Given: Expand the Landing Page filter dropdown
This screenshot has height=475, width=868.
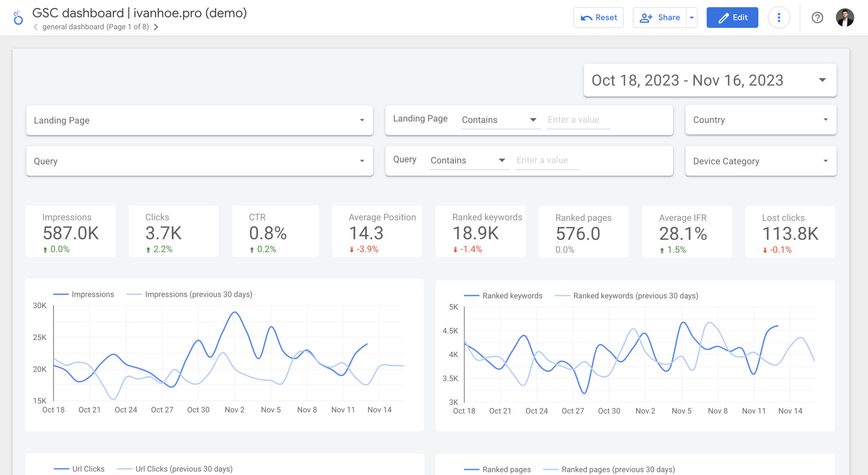Looking at the screenshot, I should click(x=199, y=120).
